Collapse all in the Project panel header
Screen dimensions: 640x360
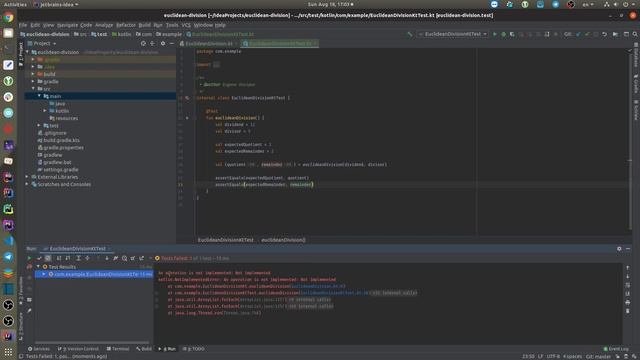pos(152,43)
